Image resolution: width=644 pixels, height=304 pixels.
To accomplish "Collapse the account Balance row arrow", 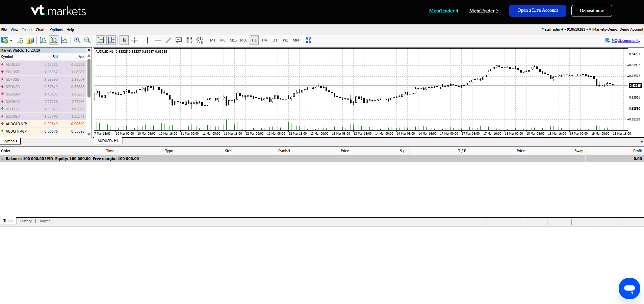I will click(2, 159).
